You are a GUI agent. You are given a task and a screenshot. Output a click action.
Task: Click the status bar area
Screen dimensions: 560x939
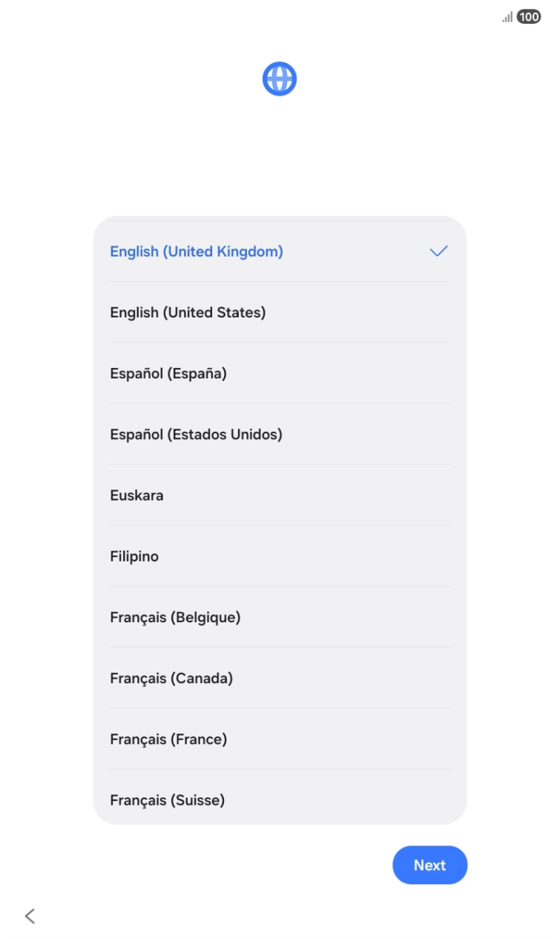(x=279, y=15)
